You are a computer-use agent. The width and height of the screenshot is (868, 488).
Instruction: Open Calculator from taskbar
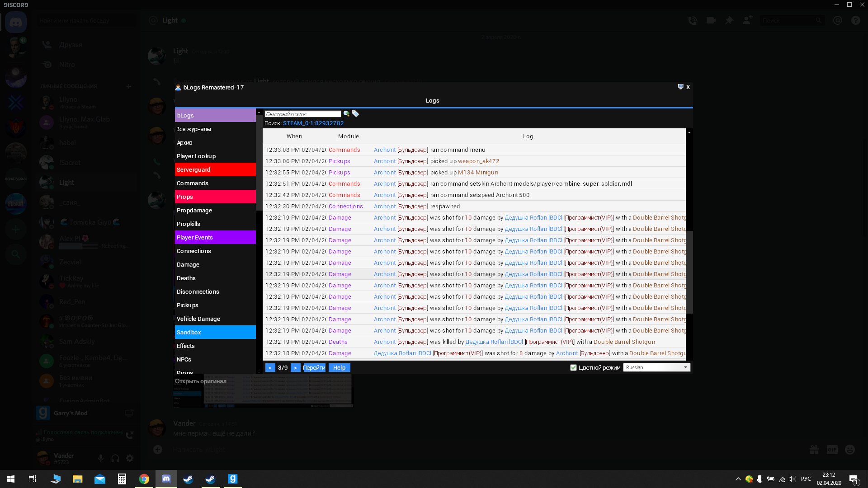pyautogui.click(x=122, y=479)
